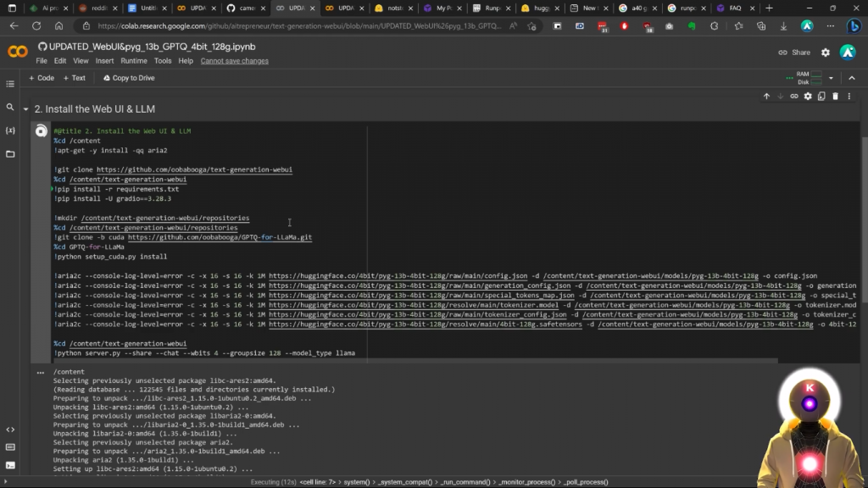Open the Variables inspector panel

coord(10,130)
